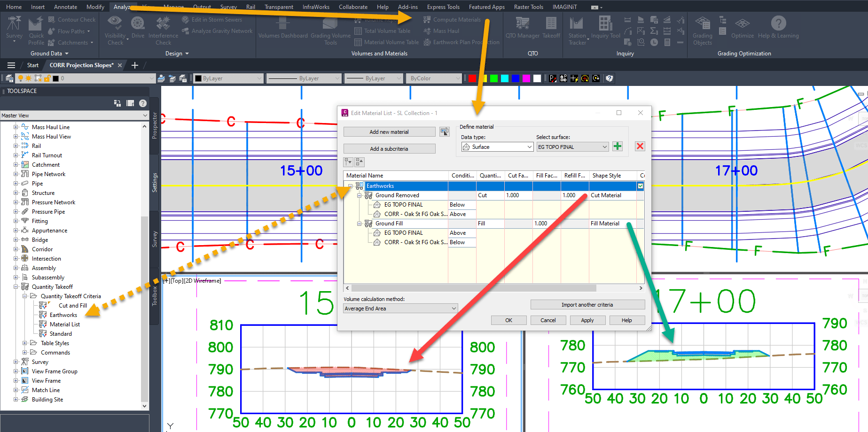This screenshot has height=432, width=868.
Task: Select the Toolbox tab in Toolspace
Action: (155, 296)
